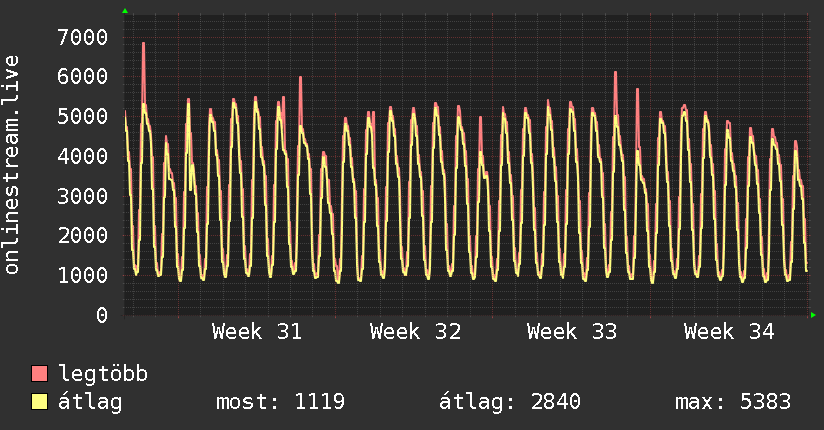Click the most: 1119 value

[x=281, y=402]
